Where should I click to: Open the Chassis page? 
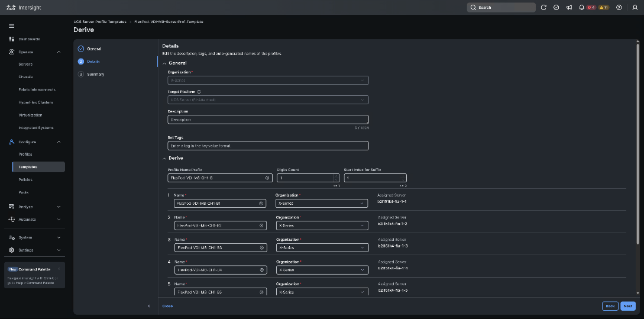click(x=25, y=78)
